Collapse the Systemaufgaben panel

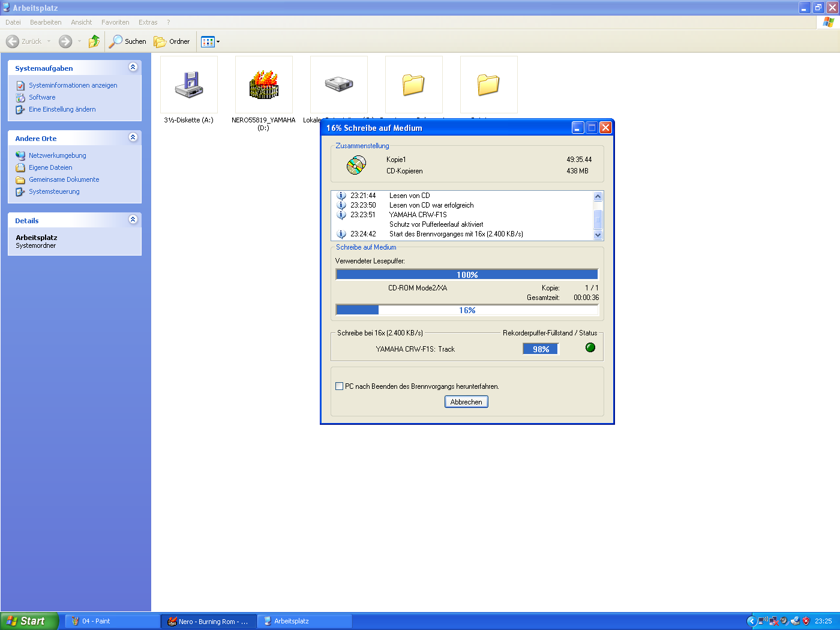(133, 67)
